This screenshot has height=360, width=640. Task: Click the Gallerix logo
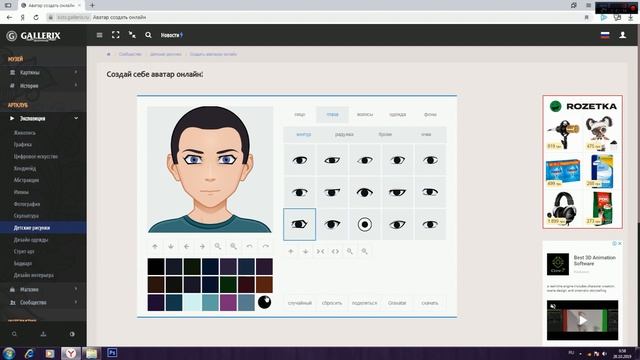pyautogui.click(x=34, y=36)
